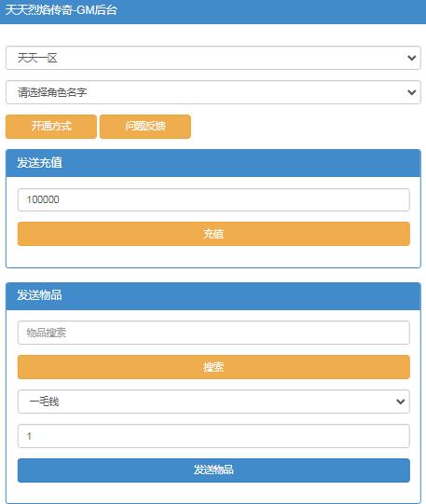The width and height of the screenshot is (426, 504).
Task: Click the chevron arrow on 天天一区 selector
Action: tap(411, 58)
